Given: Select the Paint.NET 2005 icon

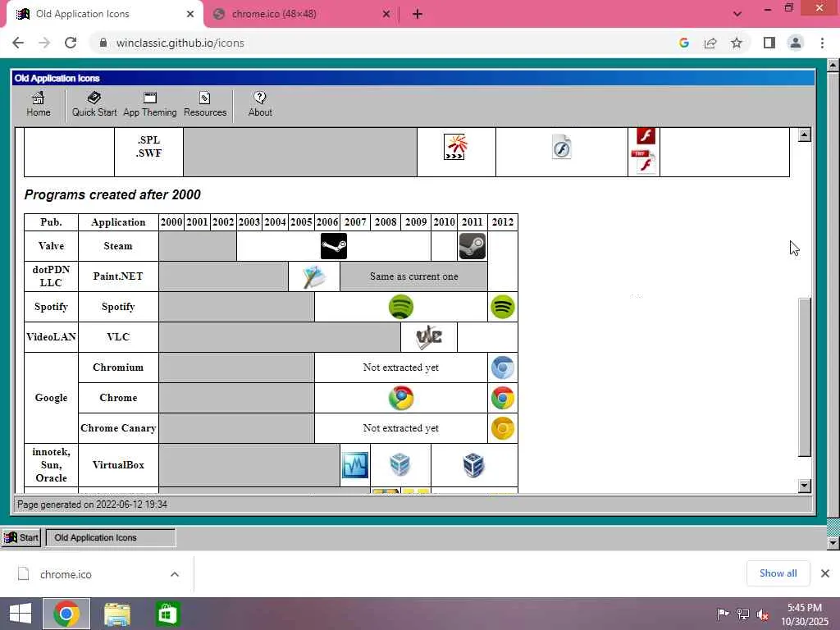Looking at the screenshot, I should [314, 276].
